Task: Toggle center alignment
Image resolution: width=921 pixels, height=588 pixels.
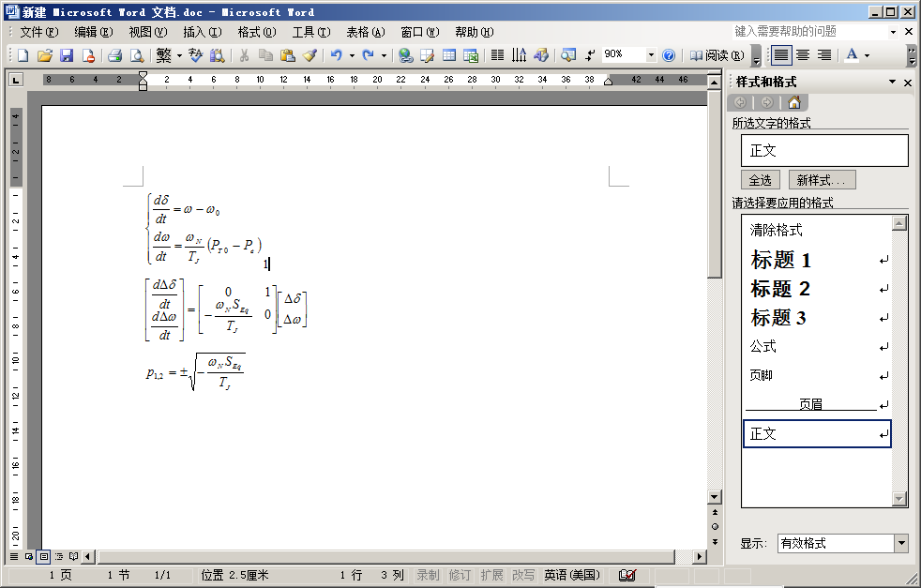Action: coord(803,55)
